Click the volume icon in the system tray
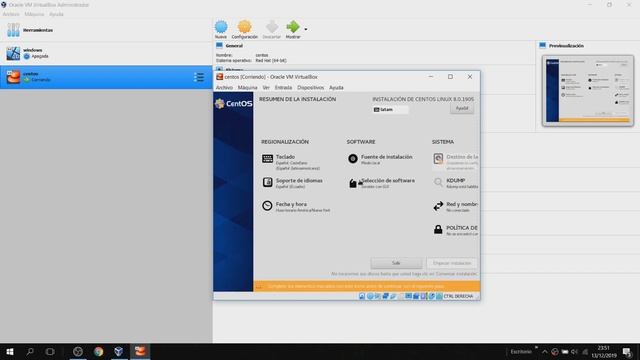Viewport: 640px width, 360px height. coord(574,352)
